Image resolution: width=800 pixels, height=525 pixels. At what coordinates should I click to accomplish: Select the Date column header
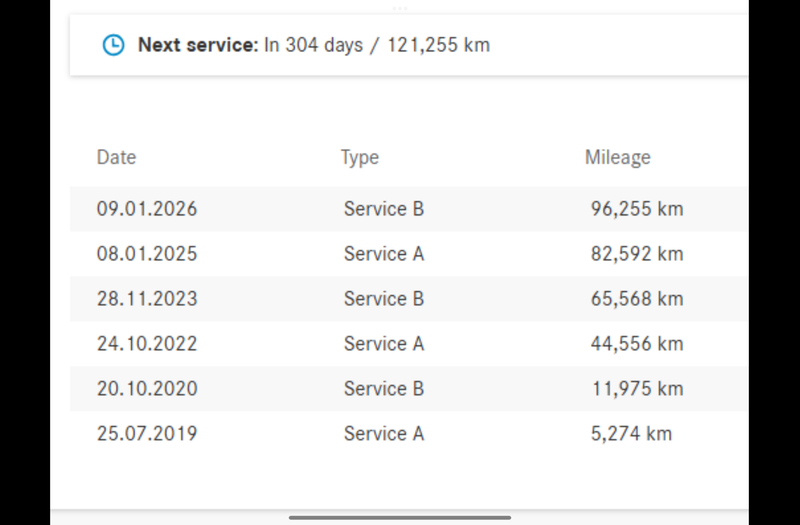click(116, 157)
